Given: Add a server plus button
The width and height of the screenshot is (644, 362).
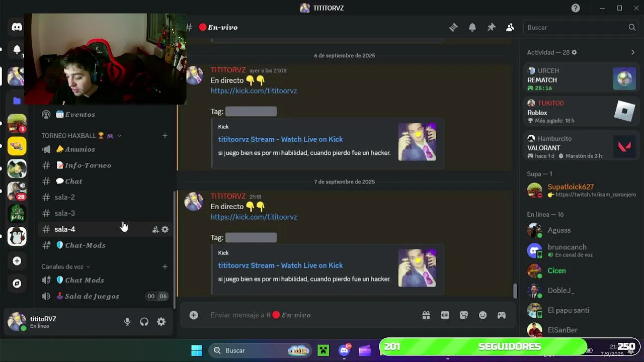Looking at the screenshot, I should [x=17, y=261].
